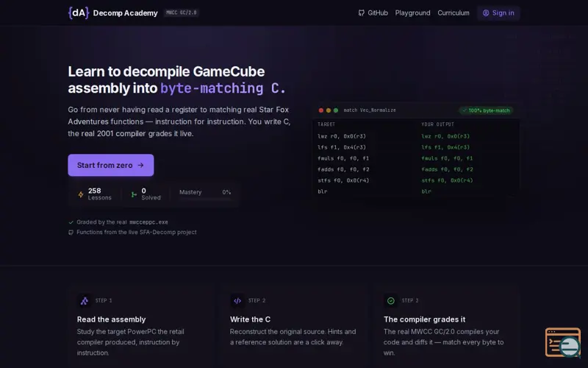Viewport: 588px width, 368px height.
Task: Click target line lfs f1, 0x4(r3)
Action: click(x=342, y=147)
